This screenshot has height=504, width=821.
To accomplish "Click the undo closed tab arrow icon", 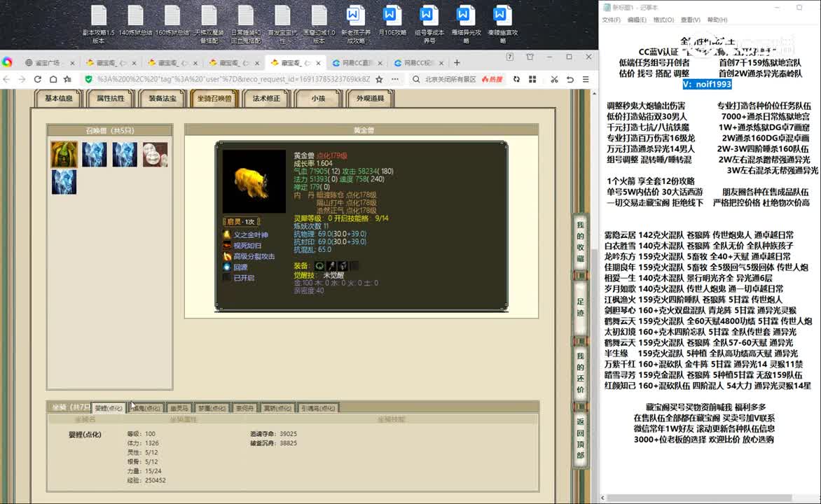I will pyautogui.click(x=570, y=80).
